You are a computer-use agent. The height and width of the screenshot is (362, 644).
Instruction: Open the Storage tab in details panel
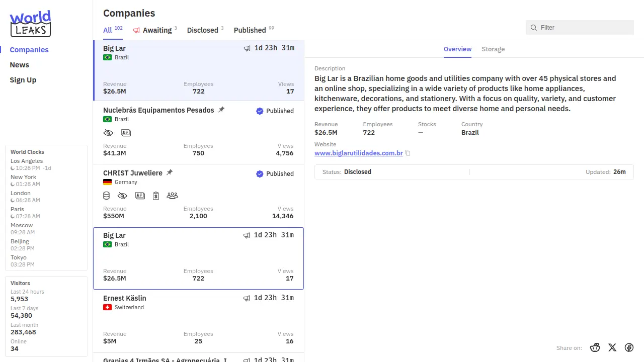coord(493,49)
